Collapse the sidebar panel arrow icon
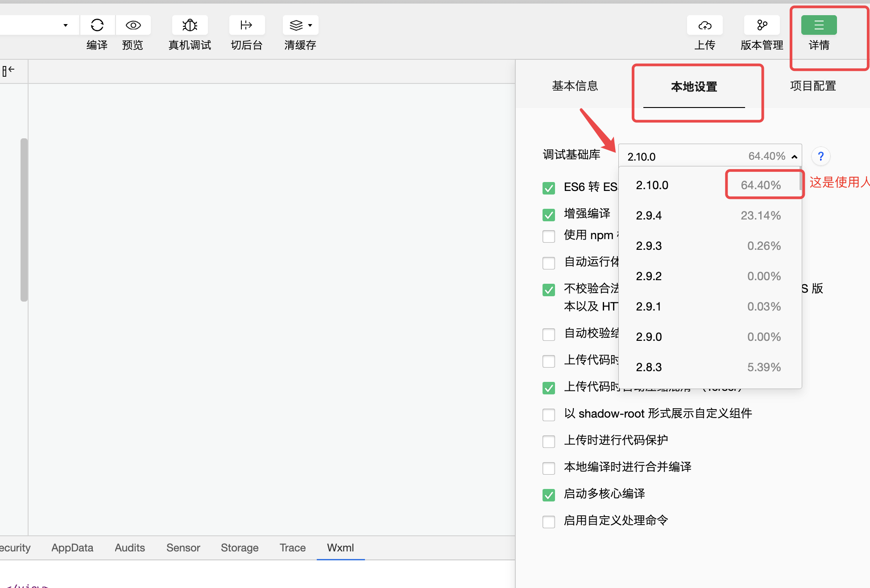The height and width of the screenshot is (588, 870). [x=8, y=70]
